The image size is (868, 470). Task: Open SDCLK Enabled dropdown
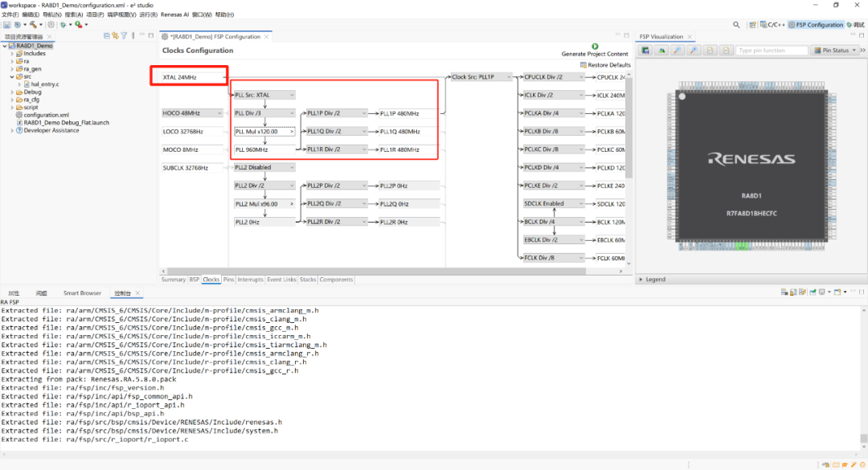point(554,204)
